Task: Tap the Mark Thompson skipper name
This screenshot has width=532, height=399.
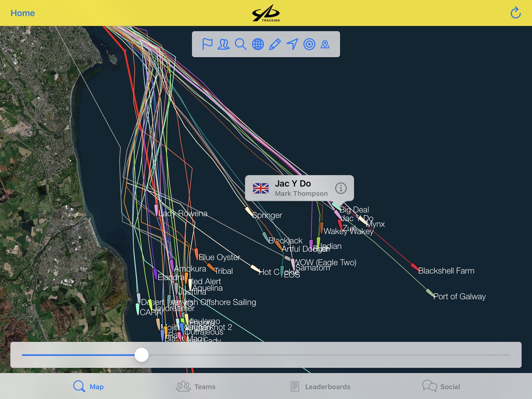Action: 301,194
